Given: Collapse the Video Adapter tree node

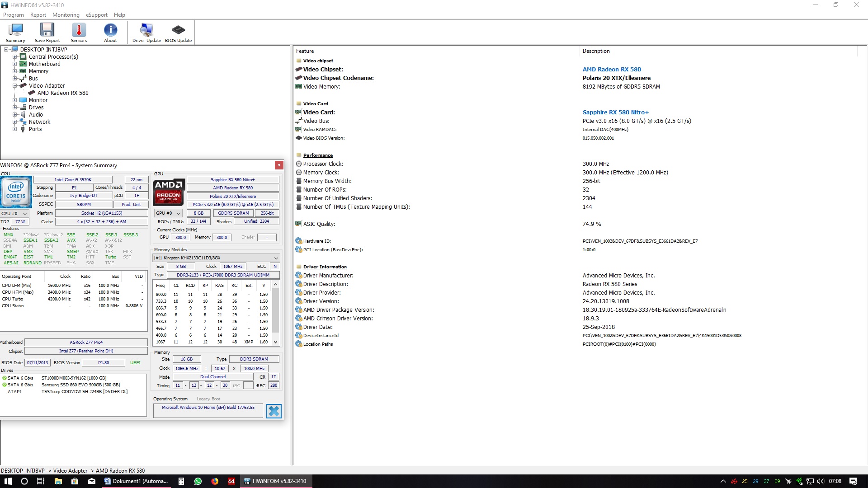Looking at the screenshot, I should click(x=14, y=86).
